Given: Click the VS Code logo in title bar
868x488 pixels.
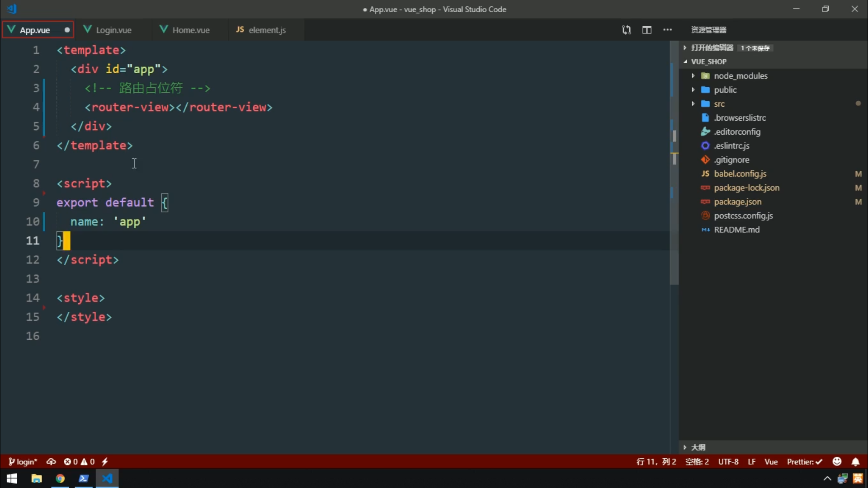Looking at the screenshot, I should pos(12,9).
